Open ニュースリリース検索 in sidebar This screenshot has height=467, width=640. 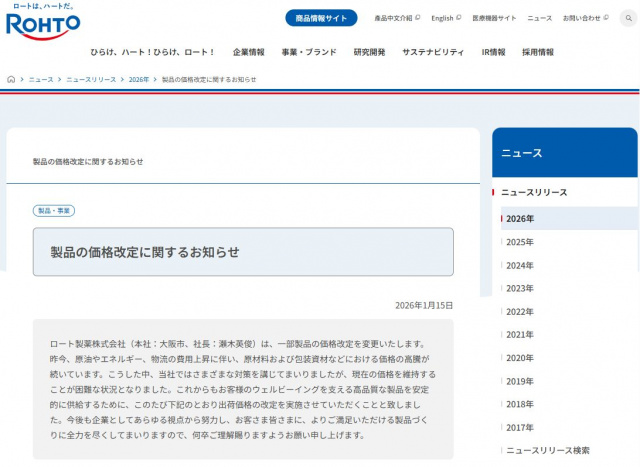548,451
